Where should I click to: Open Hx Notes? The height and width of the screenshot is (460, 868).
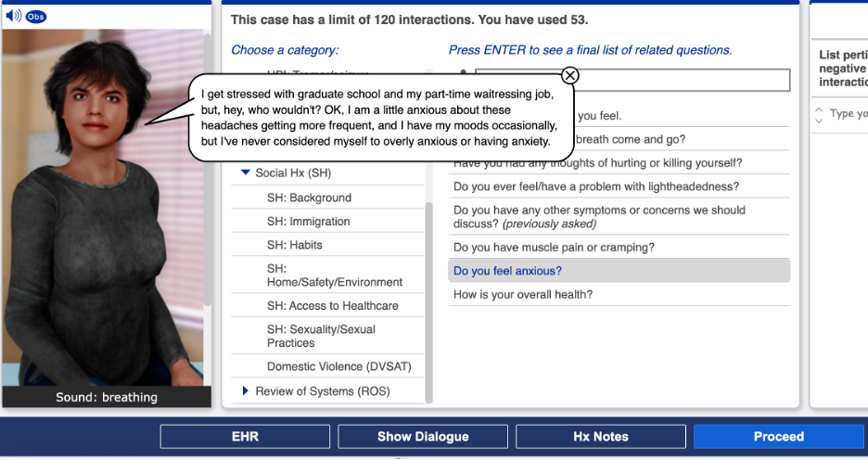click(600, 437)
